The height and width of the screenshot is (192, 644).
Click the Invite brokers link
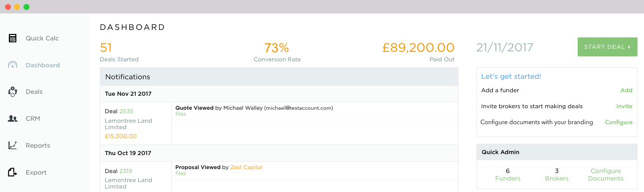pos(624,106)
